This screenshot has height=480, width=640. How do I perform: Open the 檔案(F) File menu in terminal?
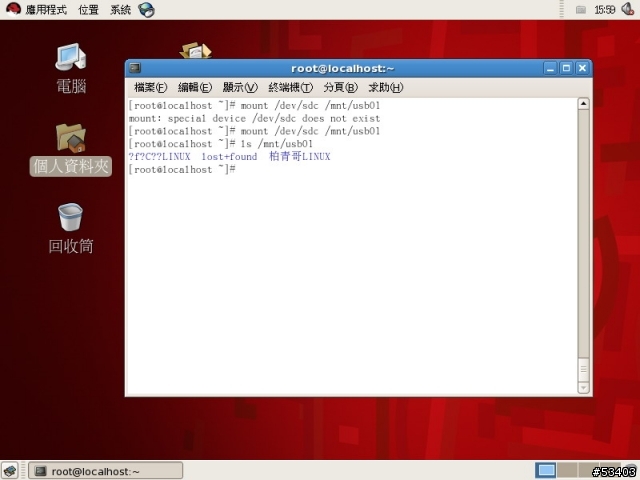click(151, 87)
